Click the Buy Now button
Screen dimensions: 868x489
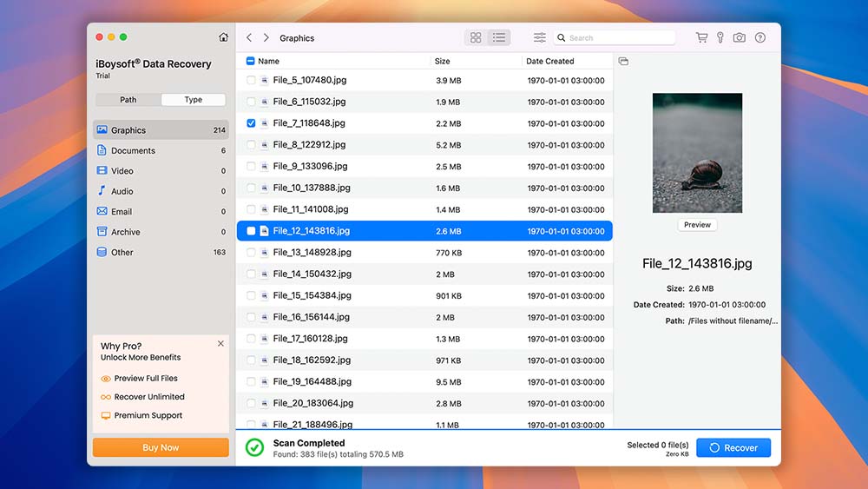(161, 447)
